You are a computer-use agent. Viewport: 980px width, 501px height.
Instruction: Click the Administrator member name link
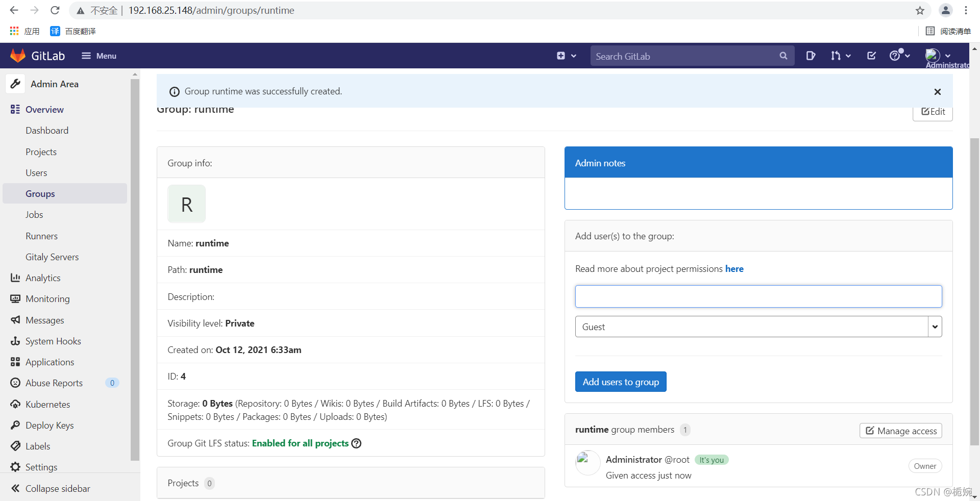634,460
